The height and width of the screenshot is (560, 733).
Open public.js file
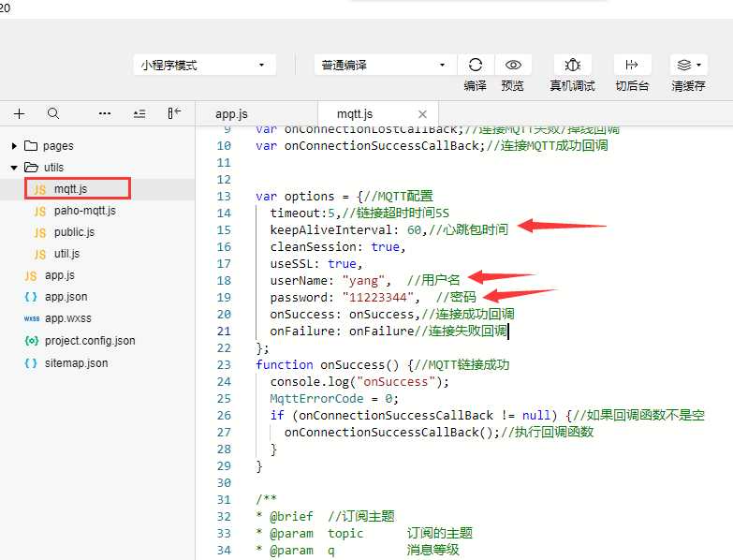74,232
